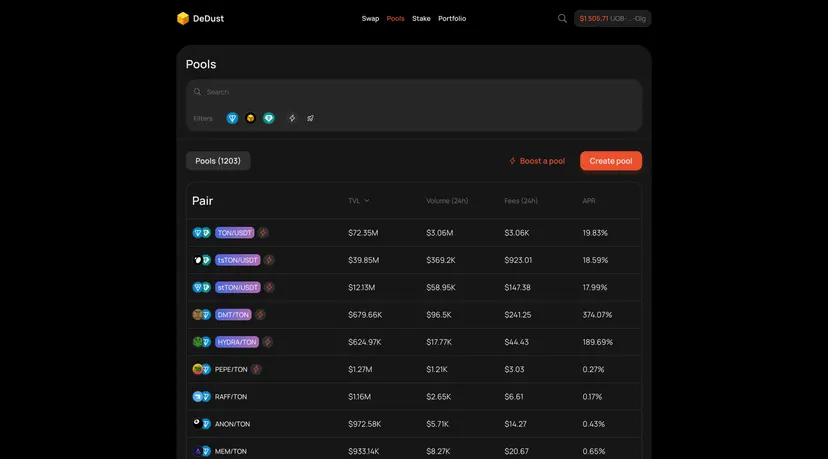Viewport: 828px width, 459px height.
Task: Click the MEM/TON token pair icons
Action: click(x=202, y=451)
